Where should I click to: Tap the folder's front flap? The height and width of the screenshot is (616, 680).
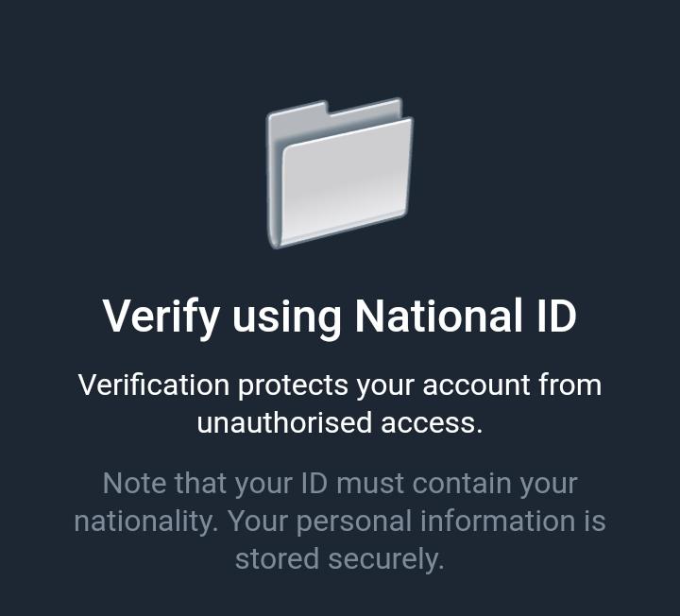[x=346, y=182]
